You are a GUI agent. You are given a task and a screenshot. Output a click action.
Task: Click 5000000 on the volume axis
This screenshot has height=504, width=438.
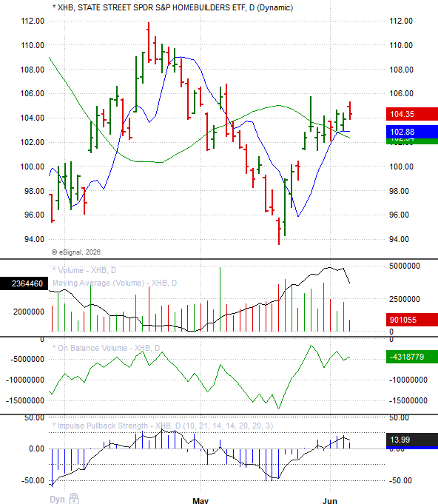click(x=405, y=266)
